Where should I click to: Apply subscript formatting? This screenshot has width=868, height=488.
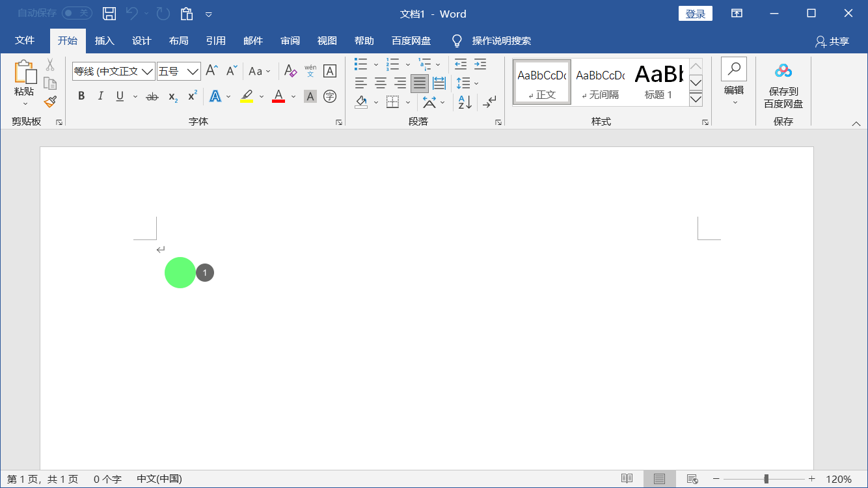click(x=173, y=96)
